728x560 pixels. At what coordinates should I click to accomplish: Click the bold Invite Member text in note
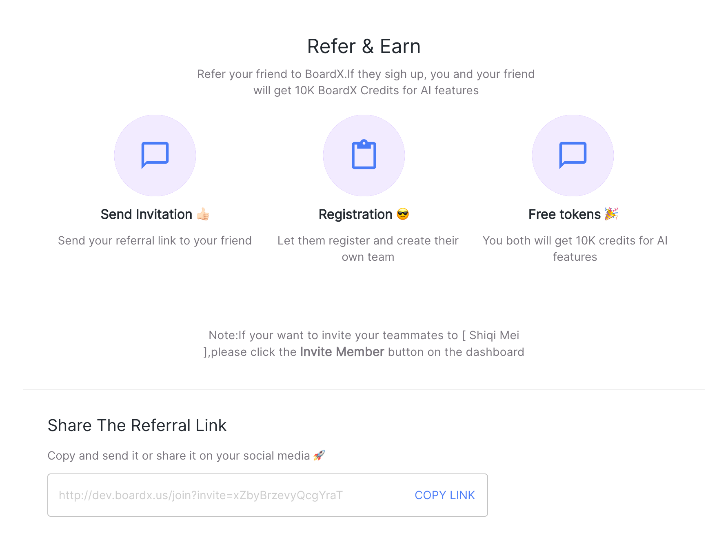point(342,352)
